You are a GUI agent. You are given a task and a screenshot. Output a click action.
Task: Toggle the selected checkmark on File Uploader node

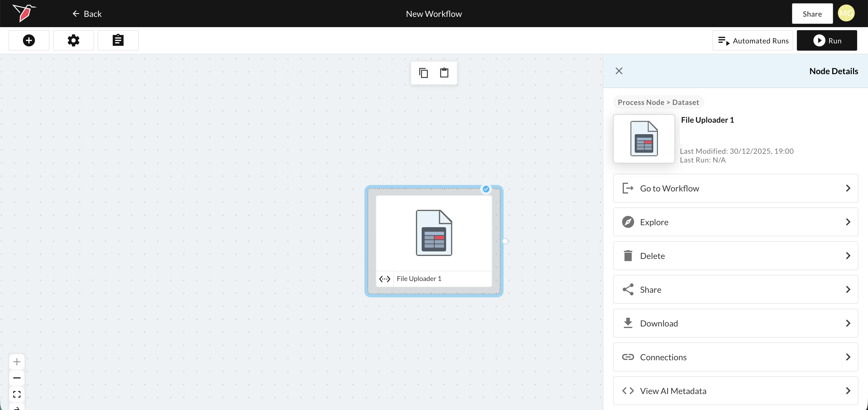pos(486,189)
